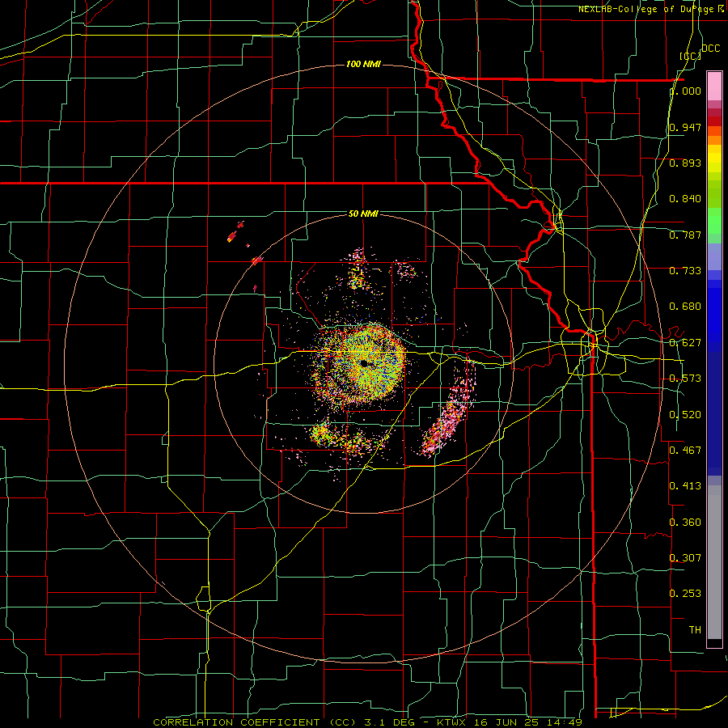Click the 0.733 scale value
Image resolution: width=728 pixels, height=728 pixels.
pos(685,271)
